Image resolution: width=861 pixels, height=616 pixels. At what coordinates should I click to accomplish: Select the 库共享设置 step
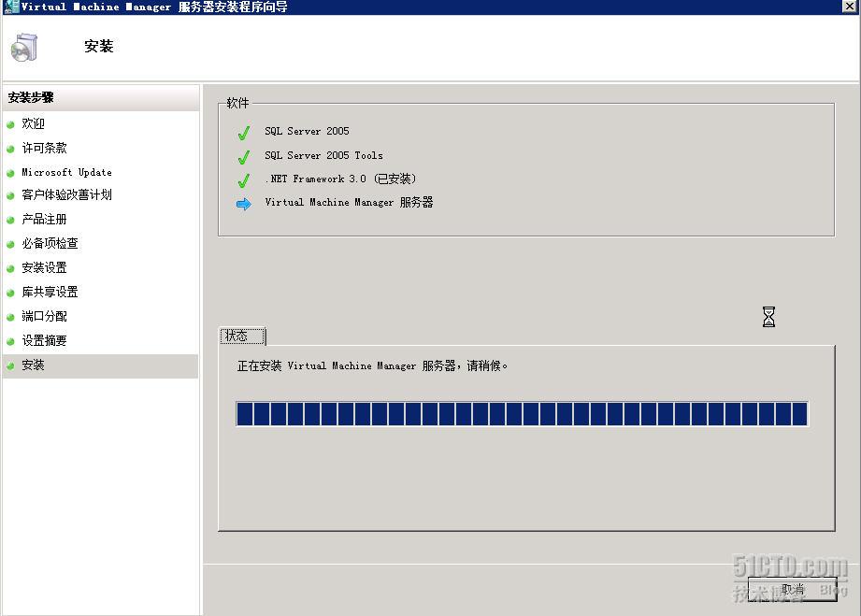click(x=50, y=292)
